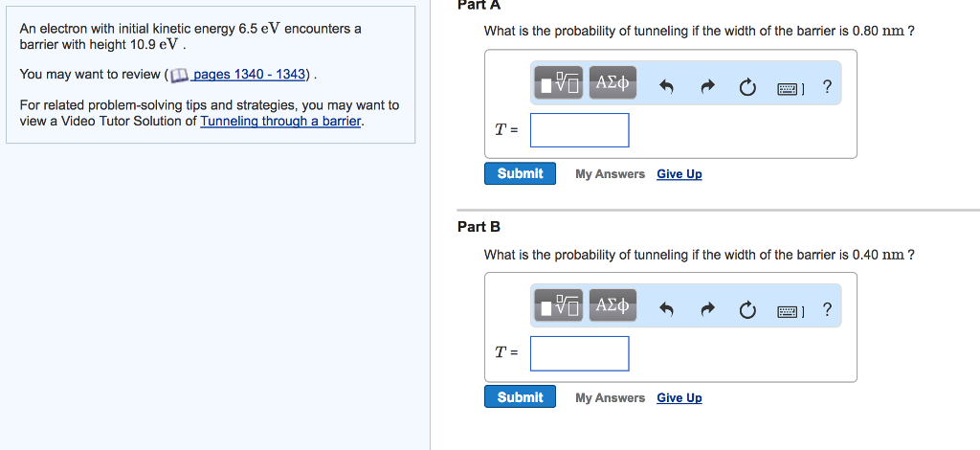Reset the Part B answer box
980x450 pixels.
click(x=746, y=309)
